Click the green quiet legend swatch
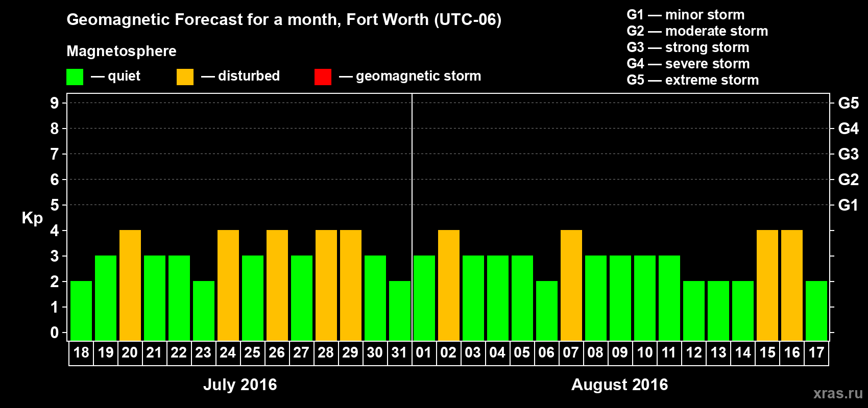 pos(75,77)
